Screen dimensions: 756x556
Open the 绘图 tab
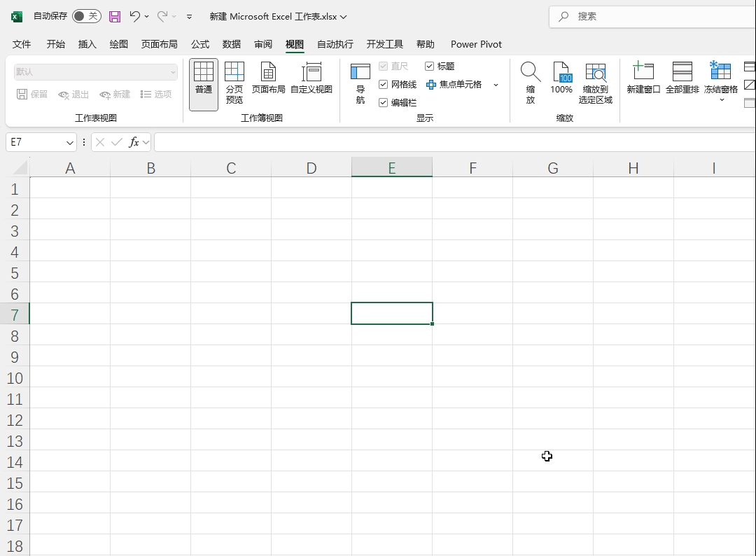118,44
